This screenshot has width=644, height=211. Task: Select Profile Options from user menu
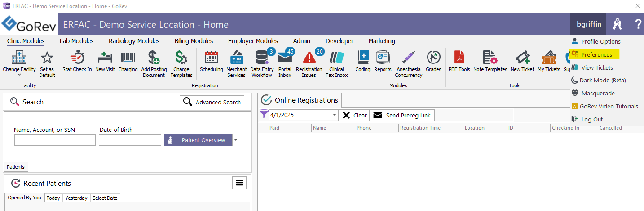pyautogui.click(x=596, y=41)
